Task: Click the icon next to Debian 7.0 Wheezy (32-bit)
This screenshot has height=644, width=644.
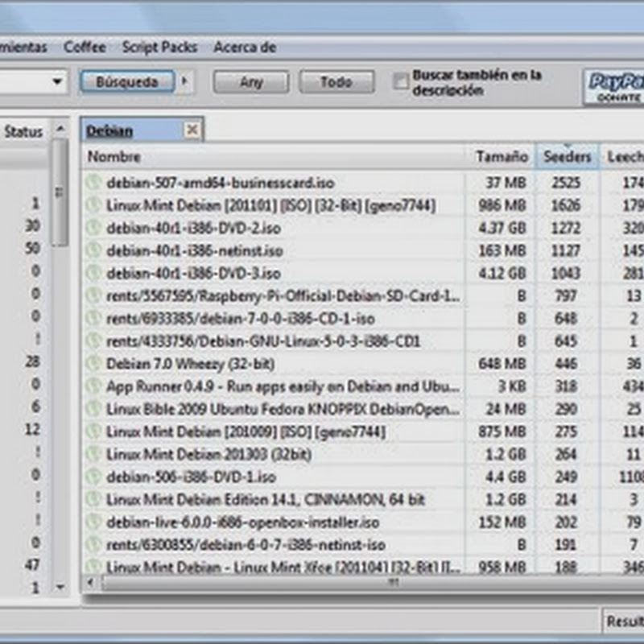Action: [x=93, y=364]
